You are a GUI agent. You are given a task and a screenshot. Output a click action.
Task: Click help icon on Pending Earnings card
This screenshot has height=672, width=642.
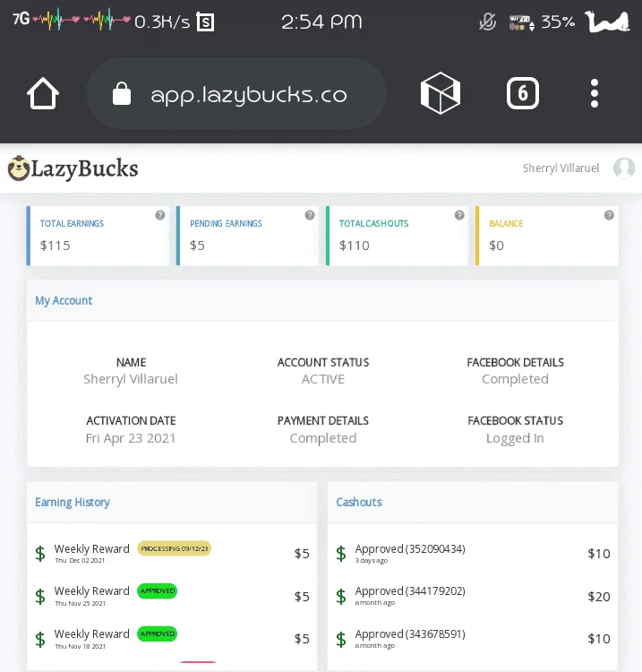pos(310,215)
